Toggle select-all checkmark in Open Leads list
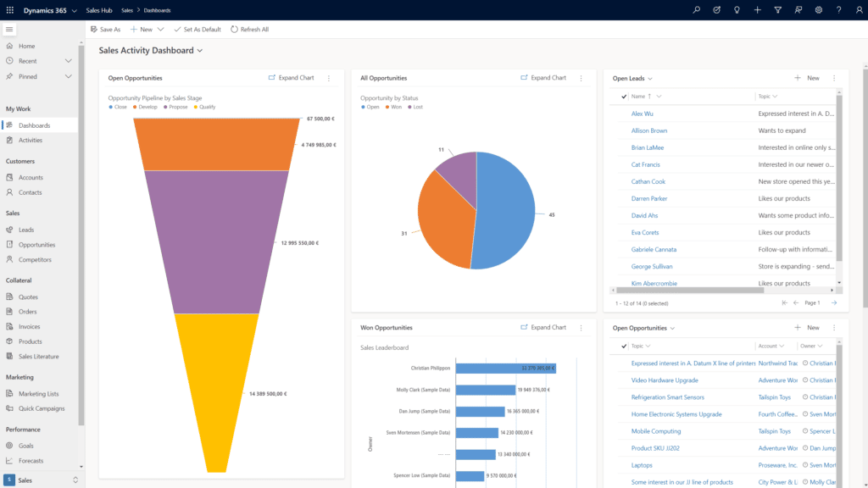 (x=624, y=97)
